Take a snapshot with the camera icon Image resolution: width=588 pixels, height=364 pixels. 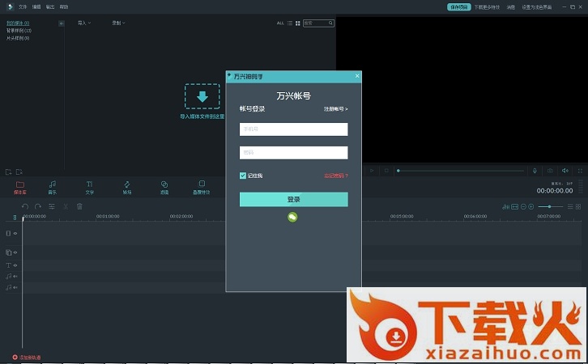pyautogui.click(x=550, y=171)
